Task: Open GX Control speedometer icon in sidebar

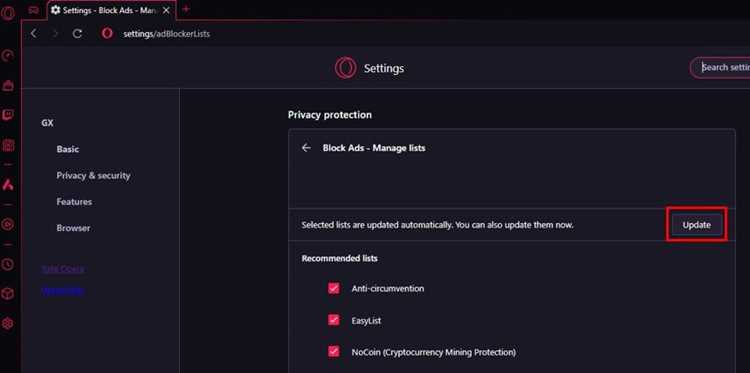Action: click(x=8, y=56)
